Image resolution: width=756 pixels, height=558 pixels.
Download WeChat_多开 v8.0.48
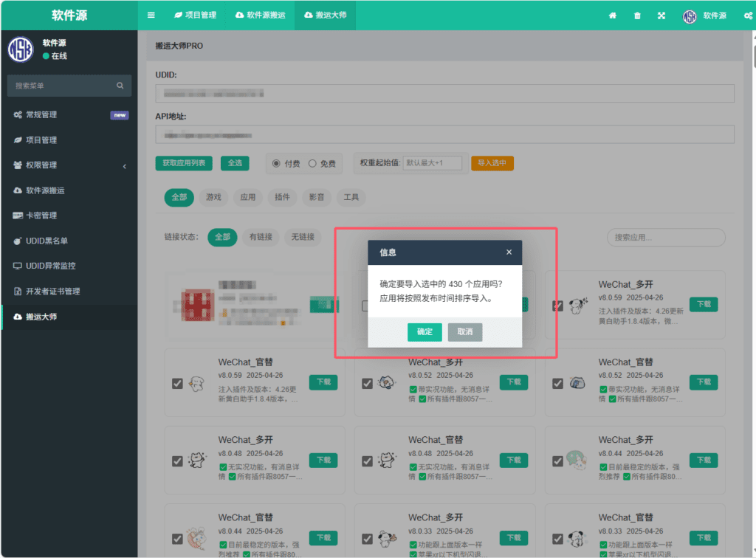(323, 460)
